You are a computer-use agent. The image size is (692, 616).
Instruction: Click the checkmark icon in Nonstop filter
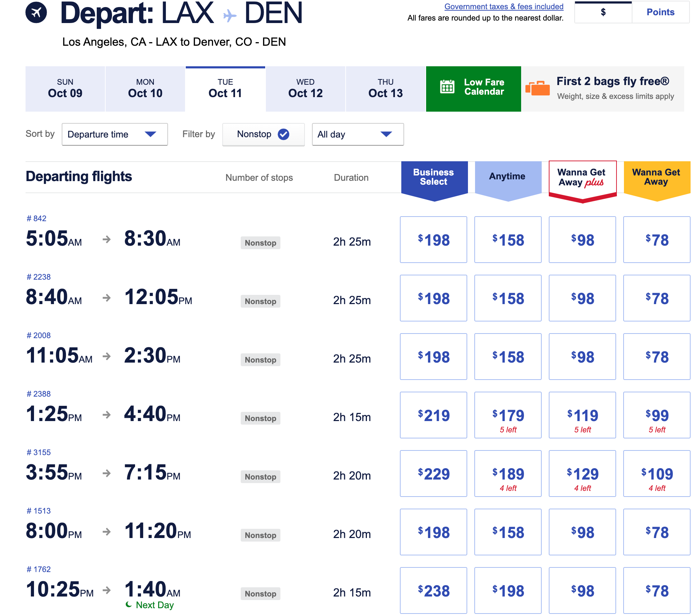tap(283, 134)
